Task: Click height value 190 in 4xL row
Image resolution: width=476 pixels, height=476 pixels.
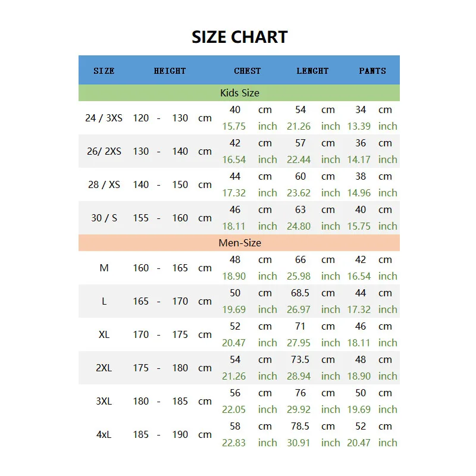Action: (180, 435)
